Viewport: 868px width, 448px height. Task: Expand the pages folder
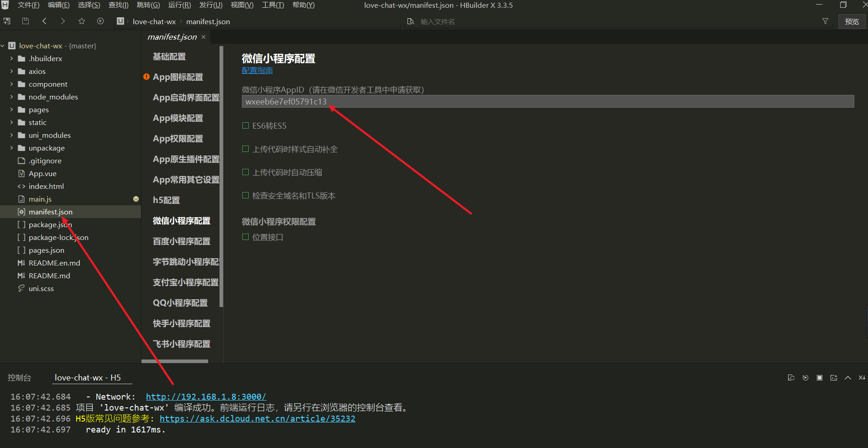[11, 109]
